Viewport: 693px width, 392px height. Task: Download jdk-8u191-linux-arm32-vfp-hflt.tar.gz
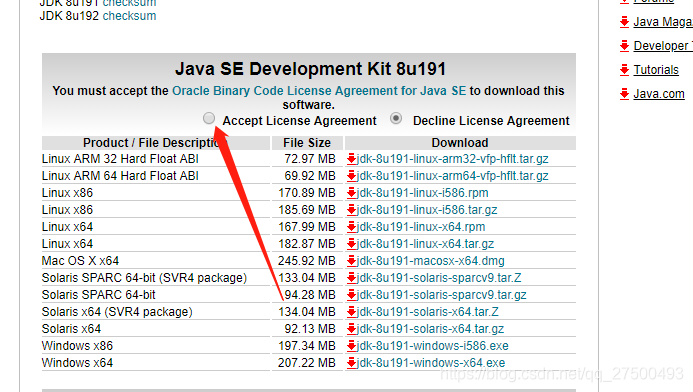coord(453,159)
